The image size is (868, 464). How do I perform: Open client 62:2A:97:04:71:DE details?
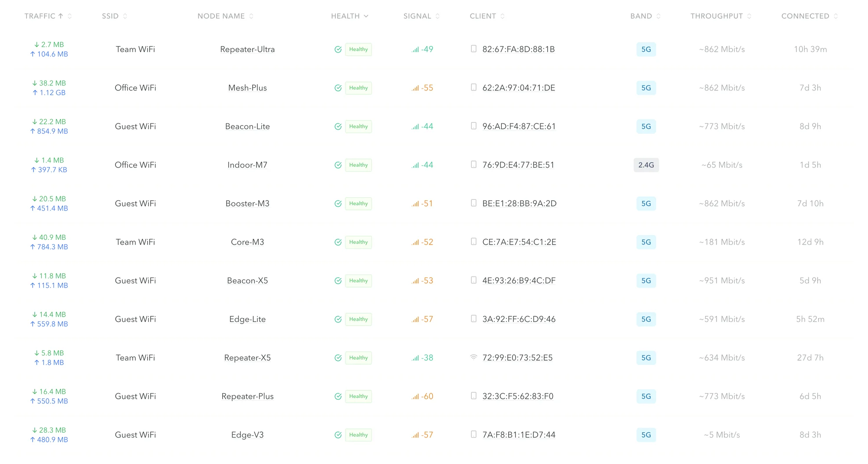coord(519,88)
